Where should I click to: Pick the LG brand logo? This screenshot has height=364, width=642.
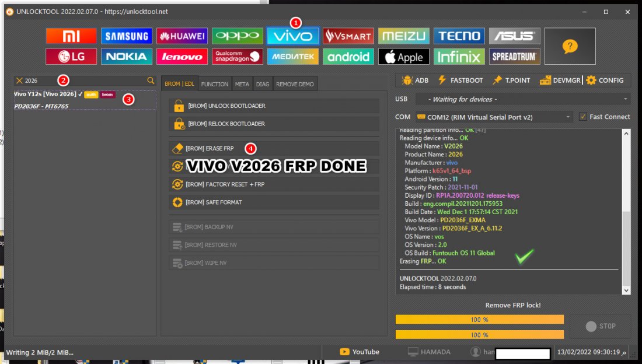click(x=71, y=57)
